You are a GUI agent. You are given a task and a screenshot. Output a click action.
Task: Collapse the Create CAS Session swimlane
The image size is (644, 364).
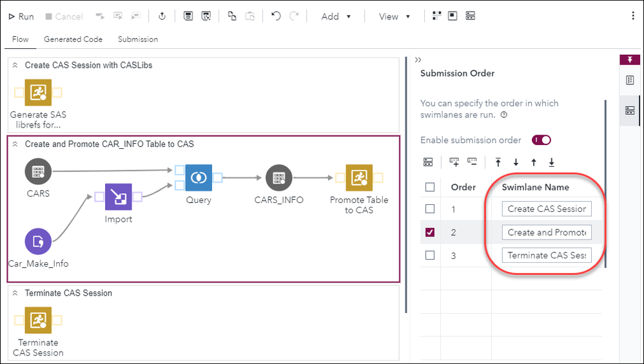pos(15,65)
